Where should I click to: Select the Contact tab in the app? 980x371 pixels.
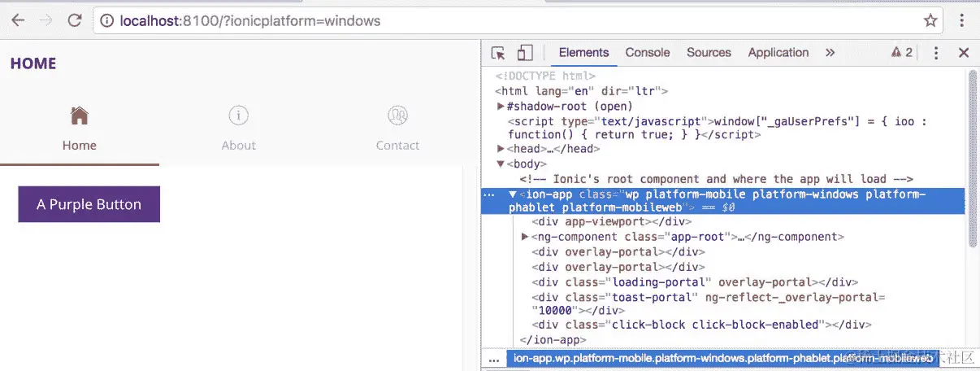pyautogui.click(x=397, y=129)
